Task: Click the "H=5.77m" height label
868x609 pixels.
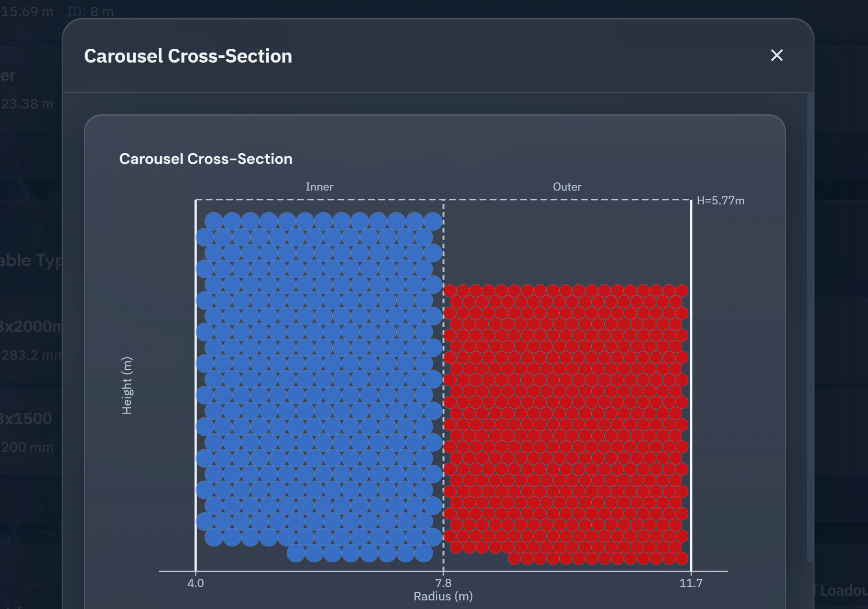Action: pos(720,201)
